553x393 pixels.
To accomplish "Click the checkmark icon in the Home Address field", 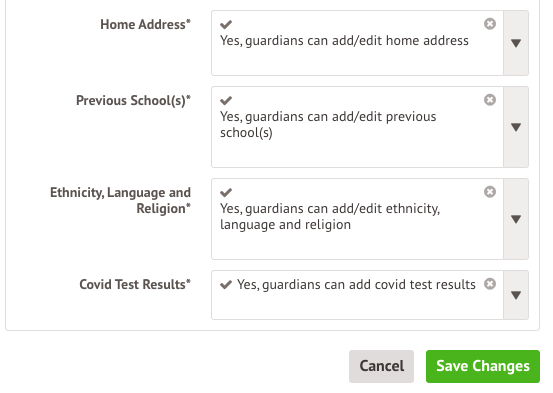I will tap(226, 24).
